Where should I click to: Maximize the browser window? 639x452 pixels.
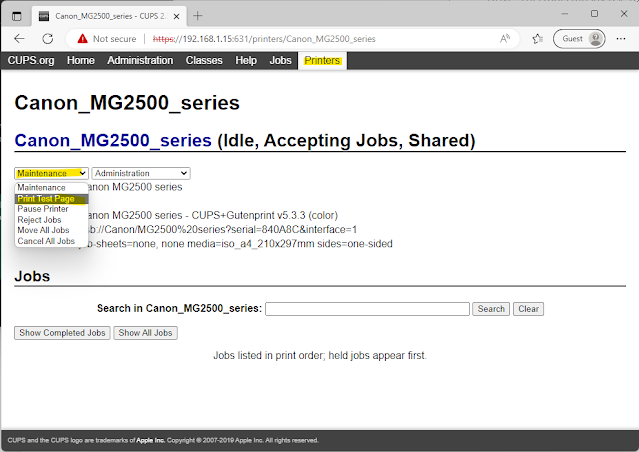point(594,13)
